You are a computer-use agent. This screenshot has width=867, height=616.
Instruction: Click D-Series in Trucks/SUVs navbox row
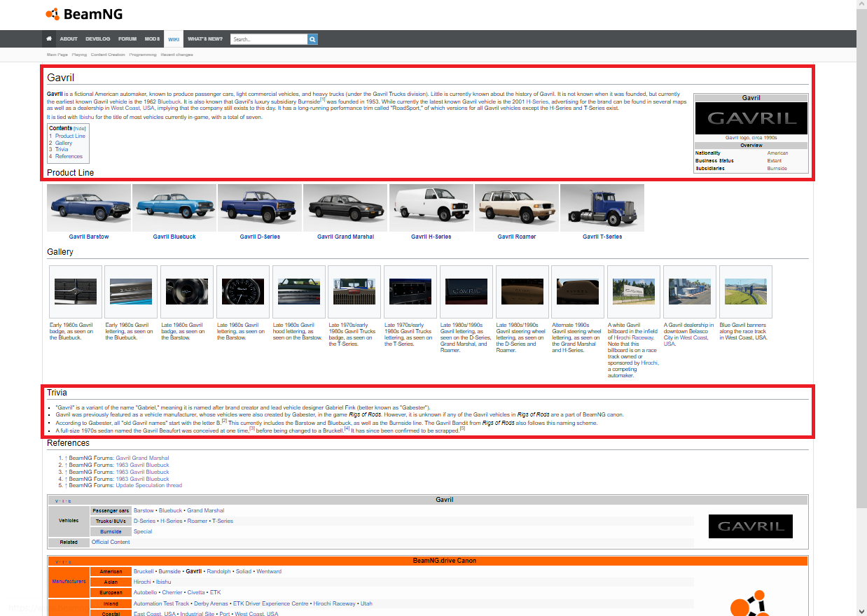click(x=144, y=521)
